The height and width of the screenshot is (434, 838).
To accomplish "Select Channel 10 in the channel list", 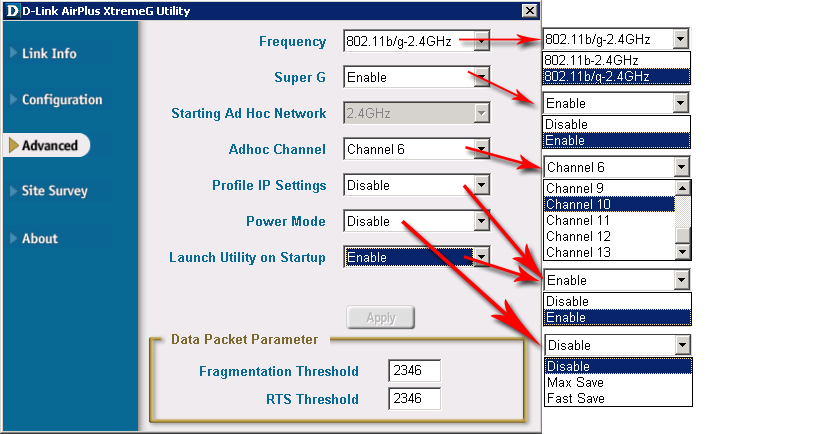I will coord(609,204).
